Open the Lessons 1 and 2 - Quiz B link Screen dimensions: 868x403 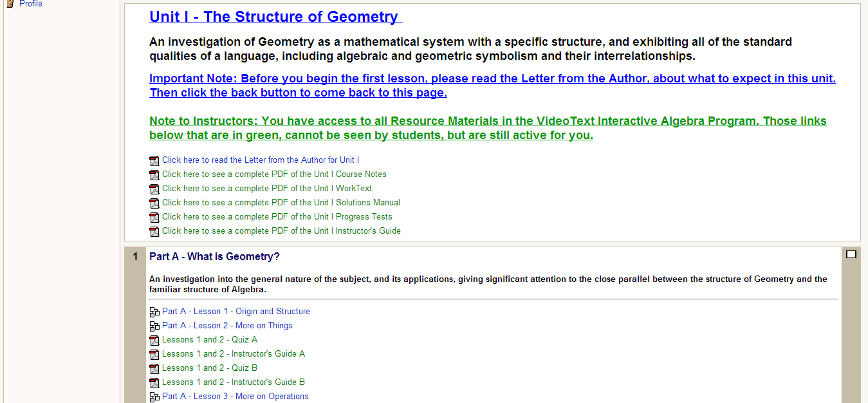click(210, 368)
